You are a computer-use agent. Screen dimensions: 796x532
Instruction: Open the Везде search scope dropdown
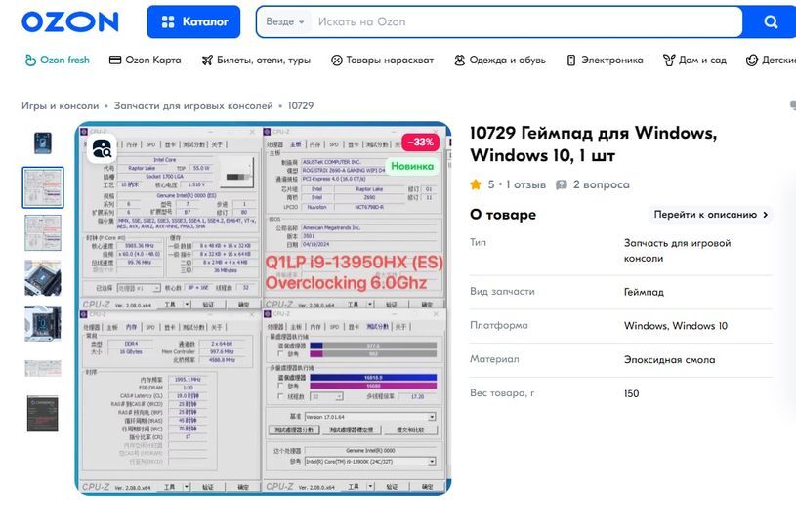(x=285, y=21)
